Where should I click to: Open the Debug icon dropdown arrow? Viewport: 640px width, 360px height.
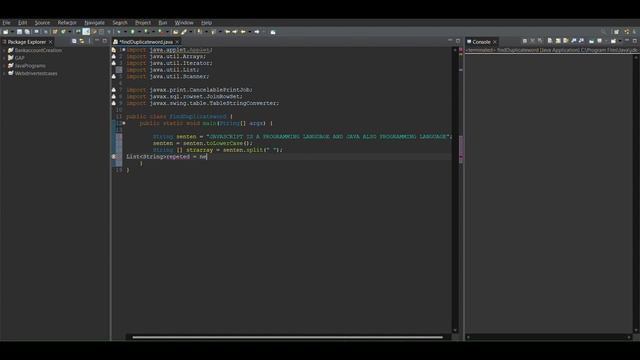[125, 32]
